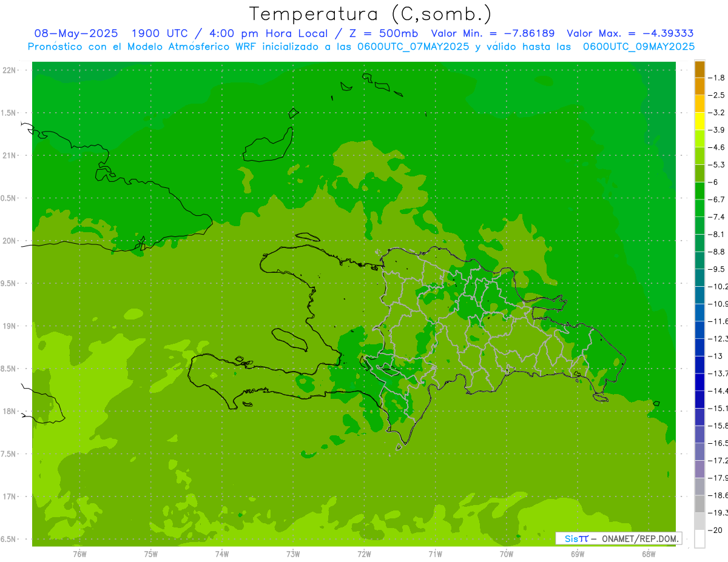Select the yellow swatch between -3.2 and -3.9

pyautogui.click(x=699, y=121)
